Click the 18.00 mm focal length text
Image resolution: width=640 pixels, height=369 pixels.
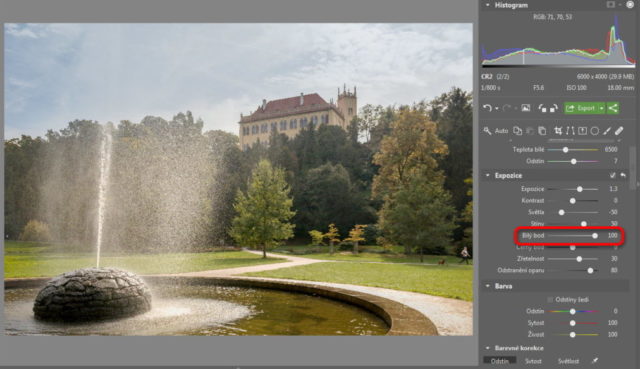tap(620, 88)
